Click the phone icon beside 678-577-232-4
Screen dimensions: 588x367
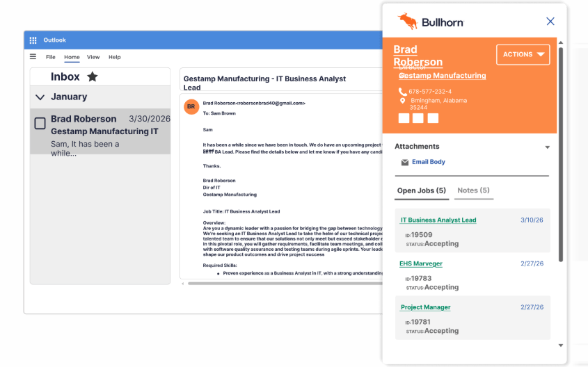402,91
